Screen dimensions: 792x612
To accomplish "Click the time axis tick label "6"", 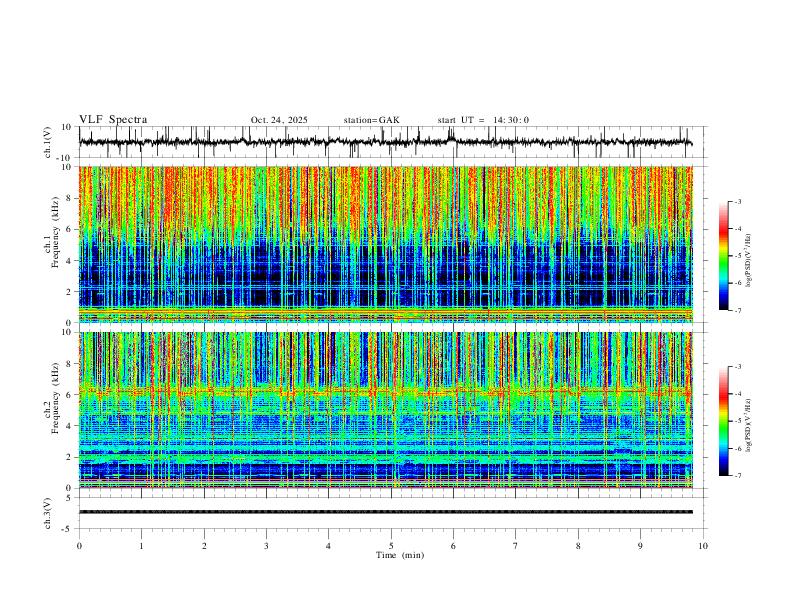I will tap(453, 546).
